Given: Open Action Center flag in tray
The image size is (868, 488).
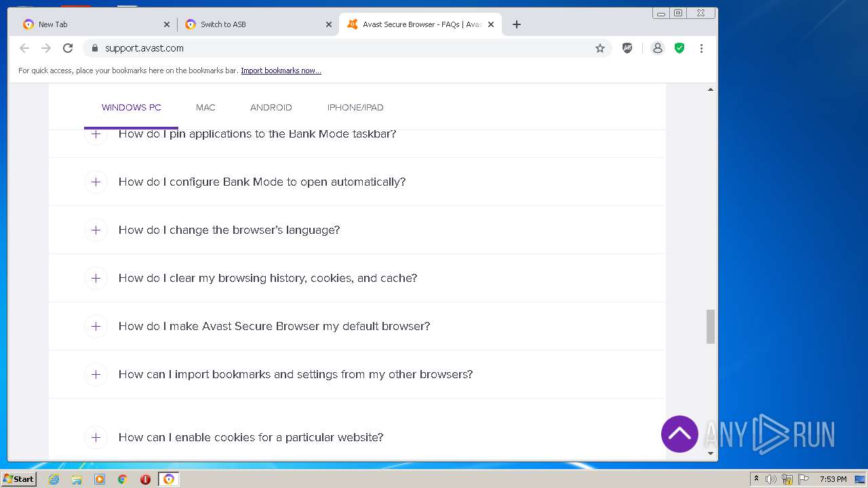Looking at the screenshot, I should click(x=804, y=479).
